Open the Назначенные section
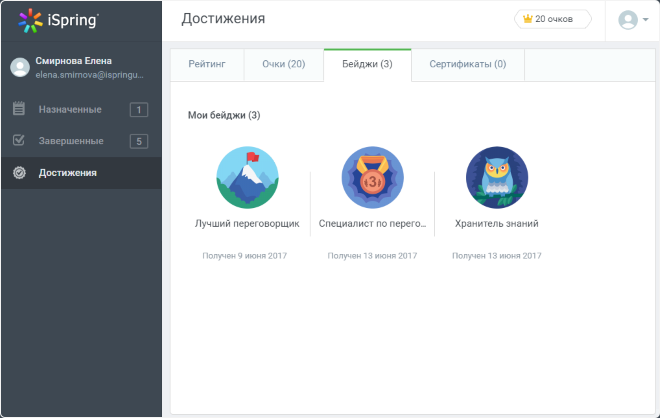660x418 pixels. tap(81, 109)
